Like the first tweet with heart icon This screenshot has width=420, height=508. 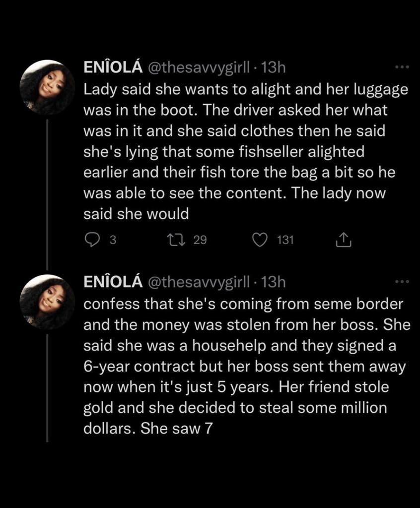click(260, 240)
